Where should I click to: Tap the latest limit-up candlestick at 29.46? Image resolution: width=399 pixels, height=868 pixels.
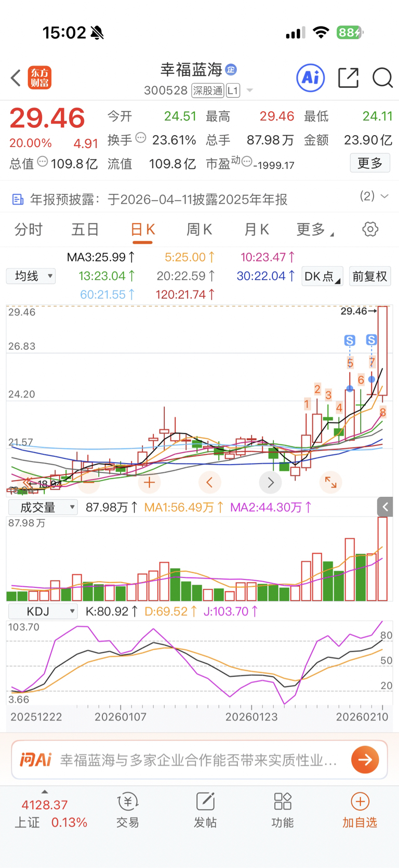(382, 351)
